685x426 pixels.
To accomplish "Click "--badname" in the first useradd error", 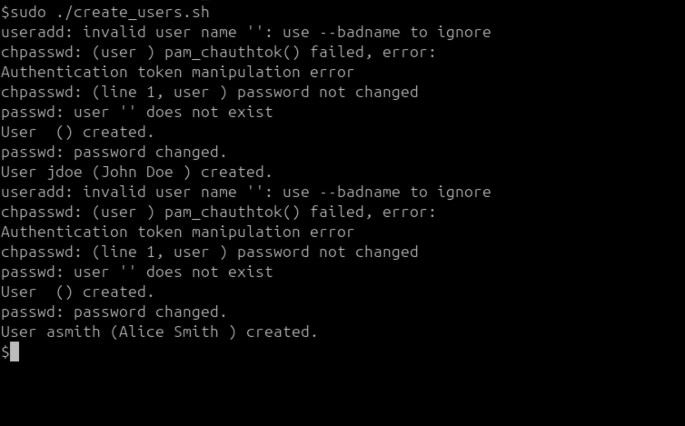I will (x=360, y=32).
